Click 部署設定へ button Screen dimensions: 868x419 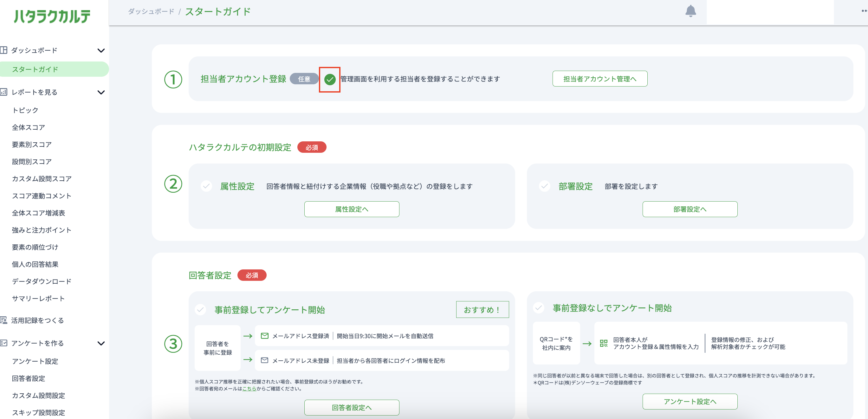pos(690,209)
